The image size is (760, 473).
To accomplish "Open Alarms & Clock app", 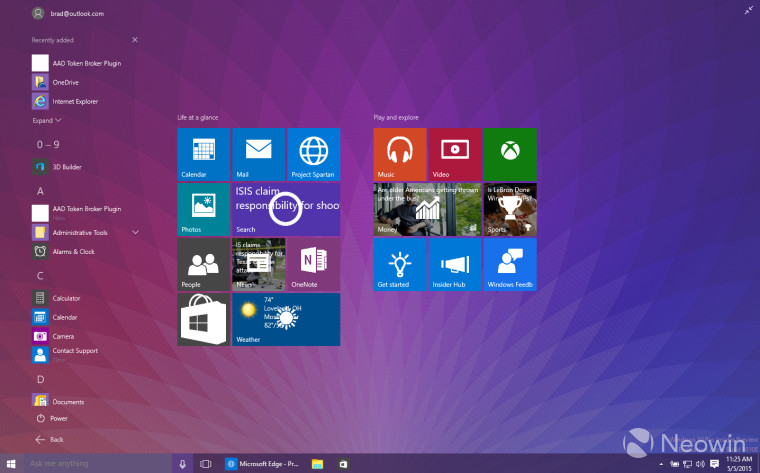I will coord(63,252).
